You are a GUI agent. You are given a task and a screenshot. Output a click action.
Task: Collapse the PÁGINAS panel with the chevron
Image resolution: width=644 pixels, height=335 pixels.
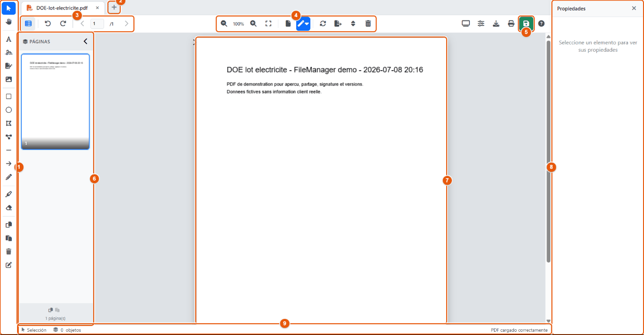86,41
